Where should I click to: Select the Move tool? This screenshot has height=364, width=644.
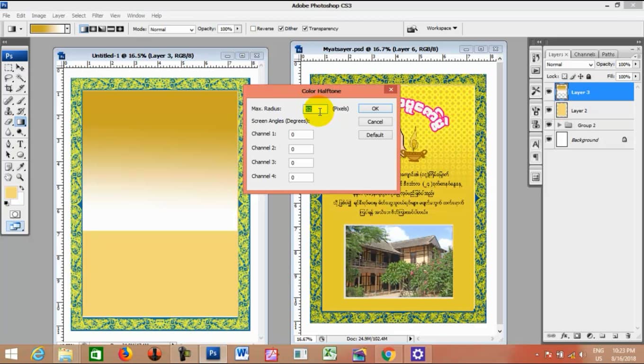coord(20,67)
